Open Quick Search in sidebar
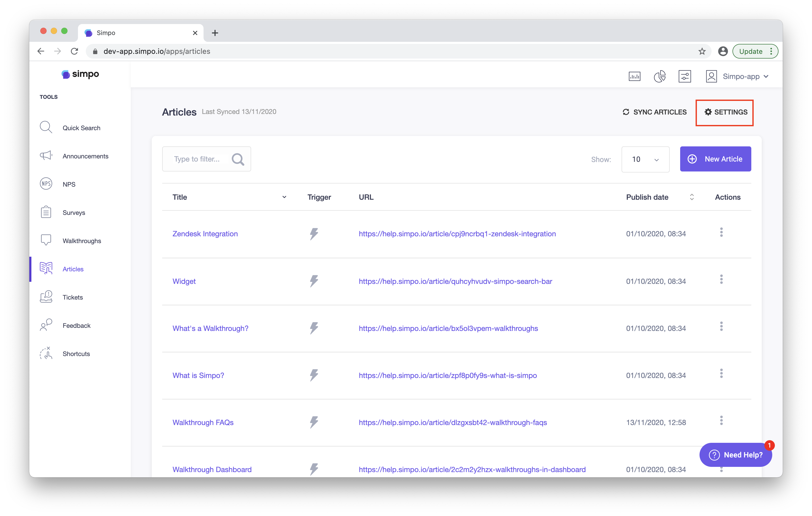 [x=81, y=128]
